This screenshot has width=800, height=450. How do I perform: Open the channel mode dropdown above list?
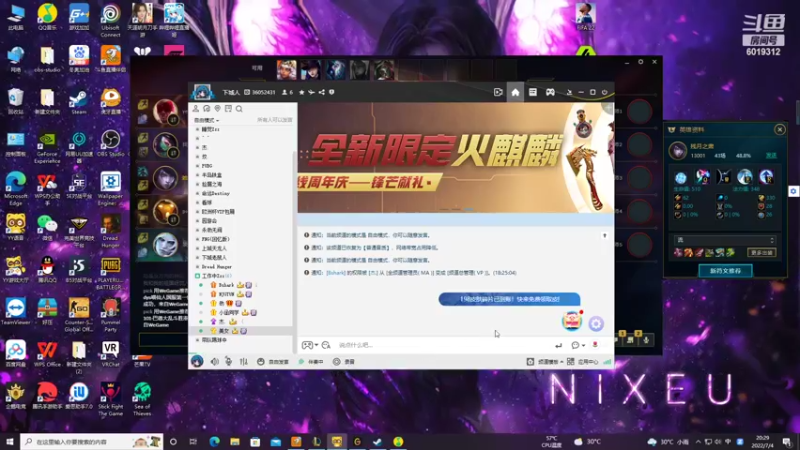click(x=207, y=120)
